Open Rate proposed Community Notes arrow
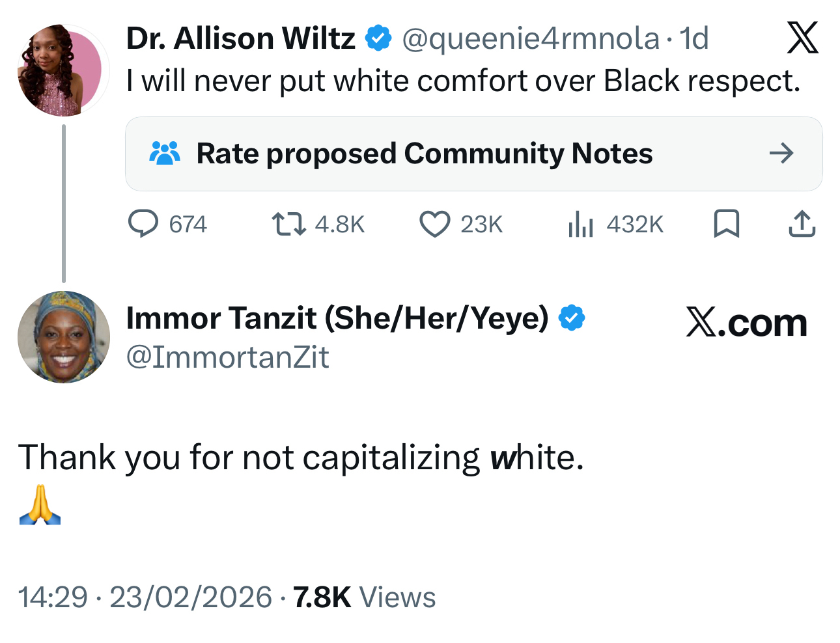840x643 pixels. point(781,154)
